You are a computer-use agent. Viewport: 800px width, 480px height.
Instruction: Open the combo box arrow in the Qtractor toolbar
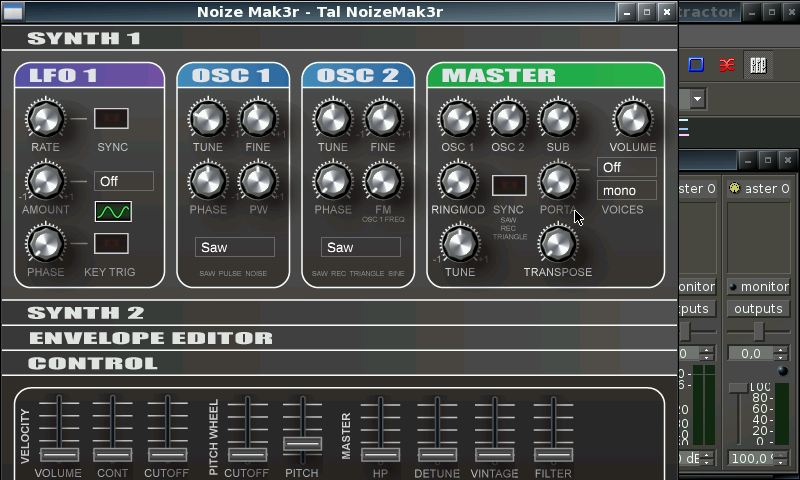pyautogui.click(x=697, y=98)
